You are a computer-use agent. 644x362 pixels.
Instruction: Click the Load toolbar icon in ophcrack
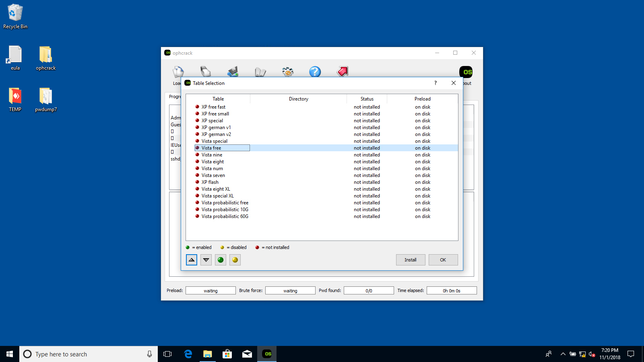click(178, 72)
